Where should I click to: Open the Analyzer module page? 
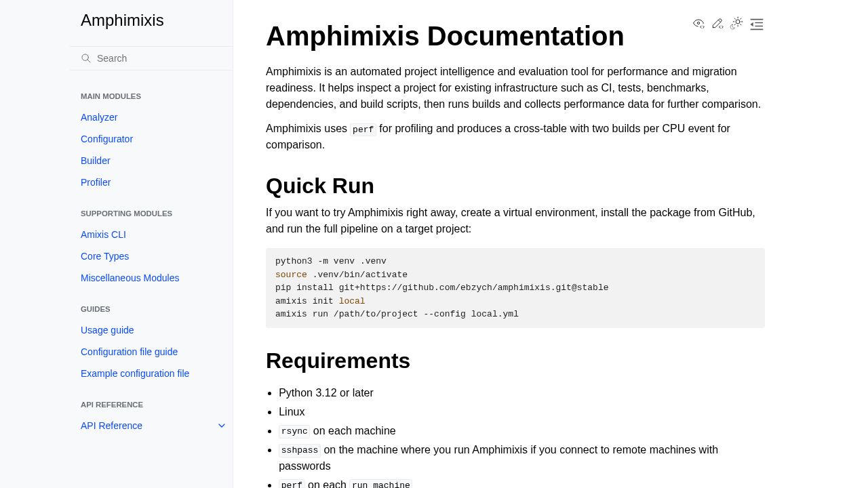(99, 117)
